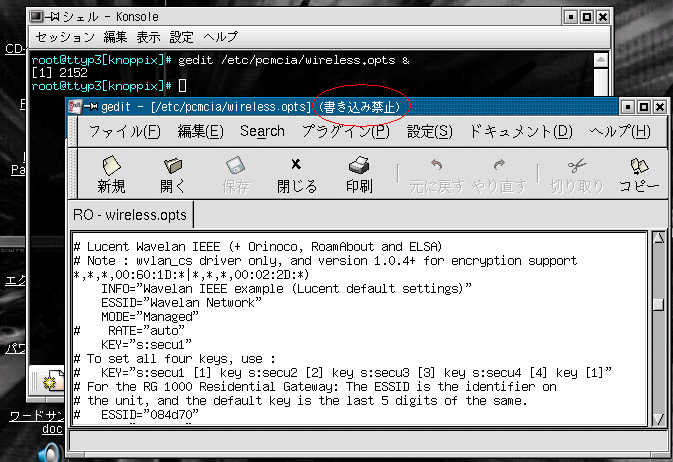Click the "[1] 2152" output line in Konsole

coord(59,73)
